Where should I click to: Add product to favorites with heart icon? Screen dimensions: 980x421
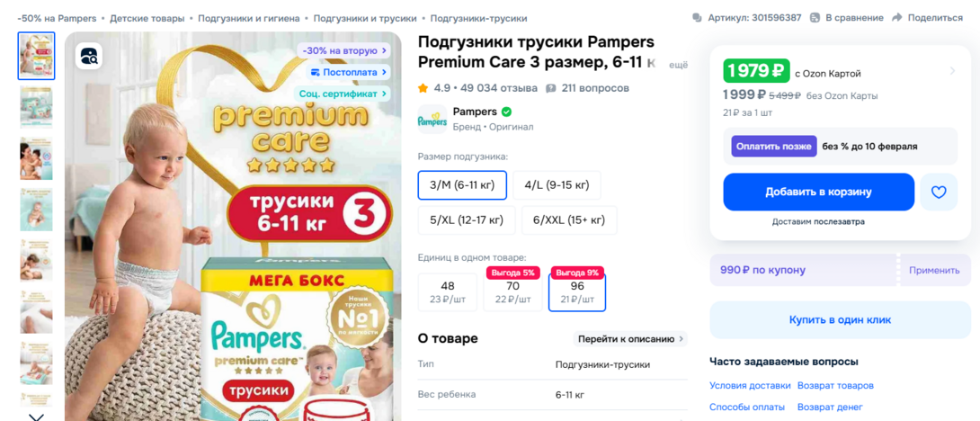[x=939, y=192]
